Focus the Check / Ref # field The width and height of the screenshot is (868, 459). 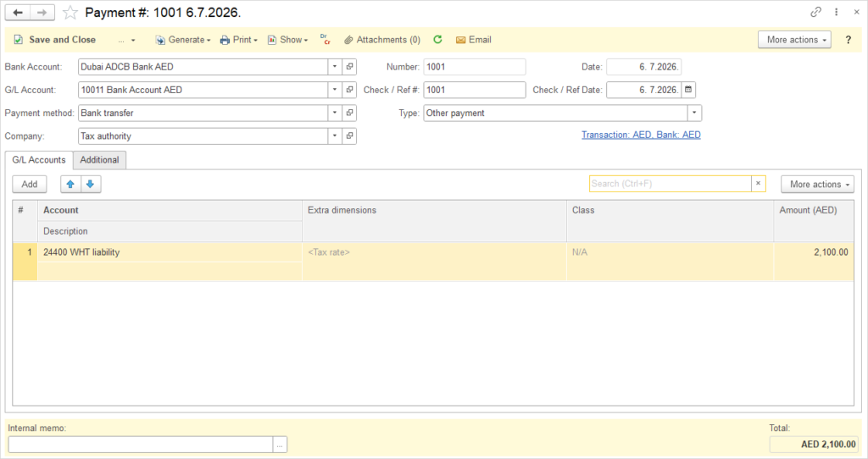[475, 90]
